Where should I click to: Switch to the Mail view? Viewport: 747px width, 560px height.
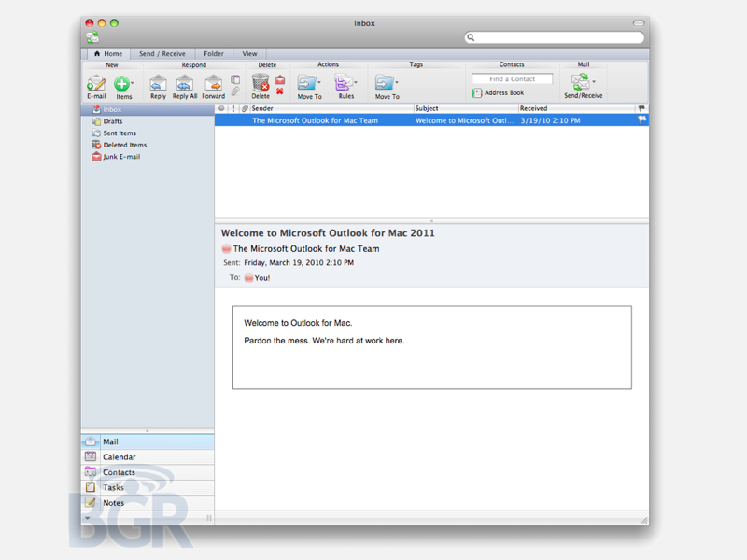[148, 441]
